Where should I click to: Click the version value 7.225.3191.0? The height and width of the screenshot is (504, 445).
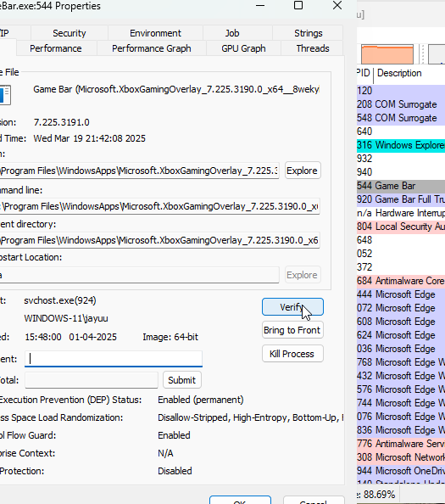[x=62, y=122]
